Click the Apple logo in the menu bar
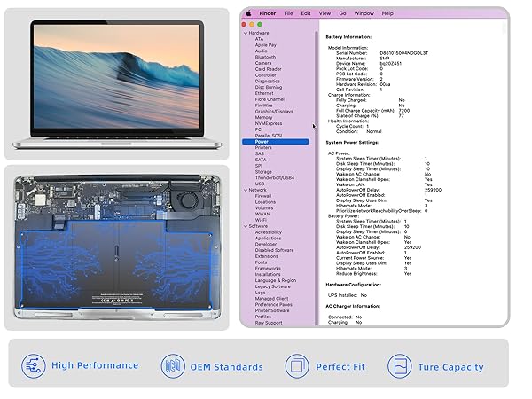Screen dimensions: 532x399 coord(249,13)
